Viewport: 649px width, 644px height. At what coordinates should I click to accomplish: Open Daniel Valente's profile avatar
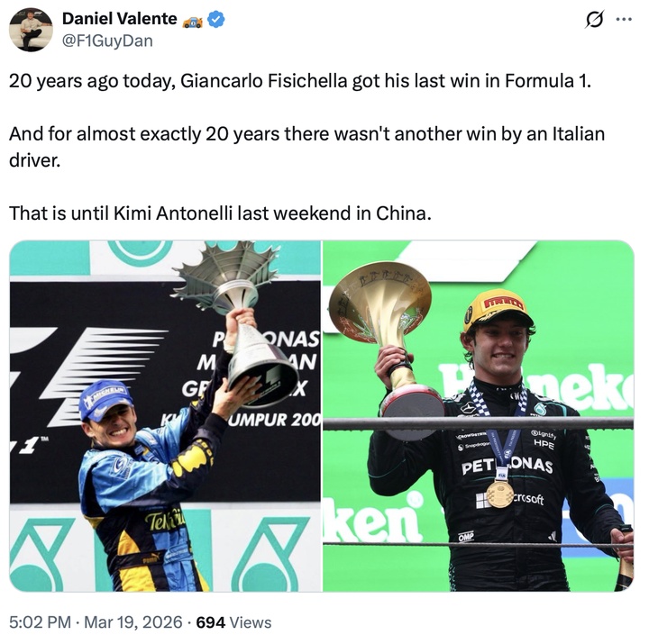[31, 30]
